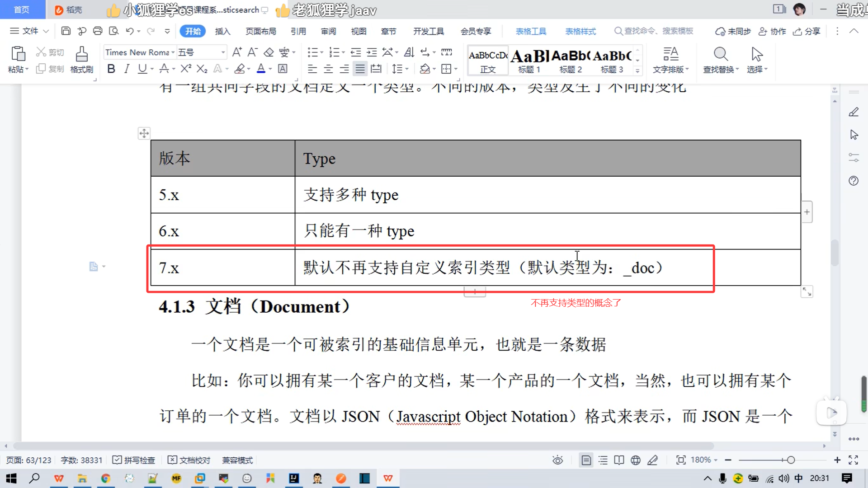This screenshot has height=488, width=868.
Task: Open Chrome from the Windows taskbar
Action: [106, 478]
